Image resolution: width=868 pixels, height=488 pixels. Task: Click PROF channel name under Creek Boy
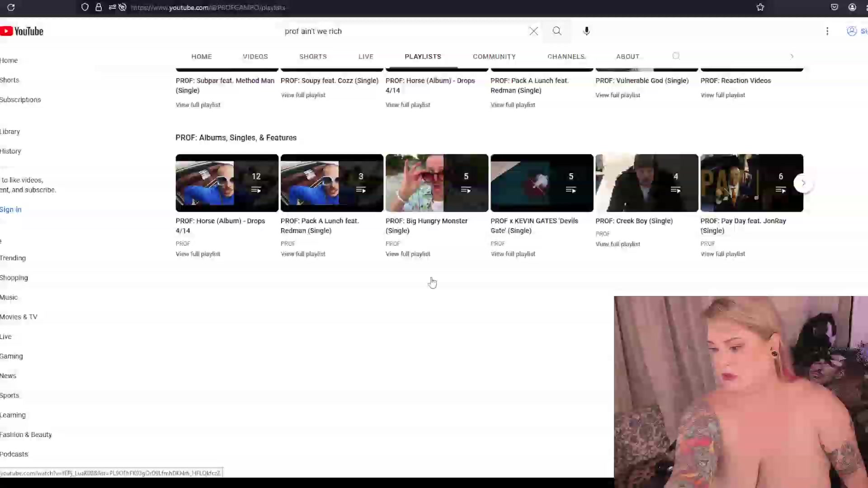[x=603, y=234]
